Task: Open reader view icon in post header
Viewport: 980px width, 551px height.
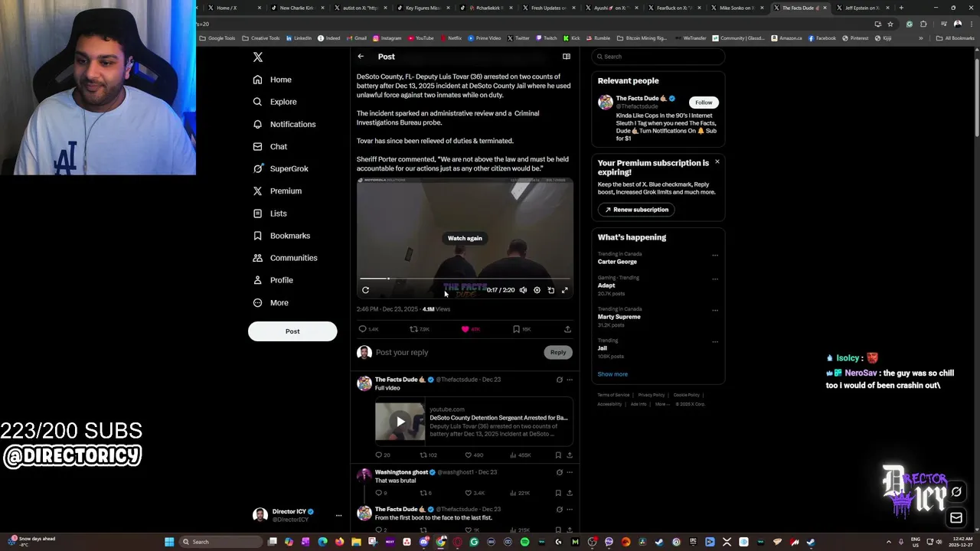Action: (x=567, y=57)
